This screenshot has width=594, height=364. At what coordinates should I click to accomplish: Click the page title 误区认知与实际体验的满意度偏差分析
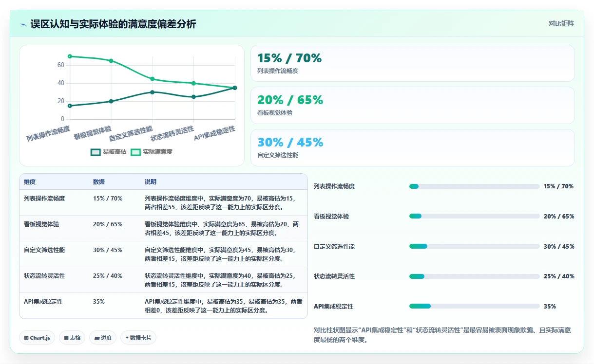coord(113,24)
